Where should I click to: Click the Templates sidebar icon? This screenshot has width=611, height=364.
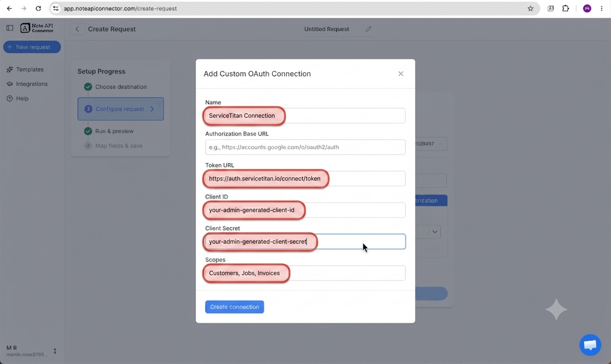coord(10,70)
